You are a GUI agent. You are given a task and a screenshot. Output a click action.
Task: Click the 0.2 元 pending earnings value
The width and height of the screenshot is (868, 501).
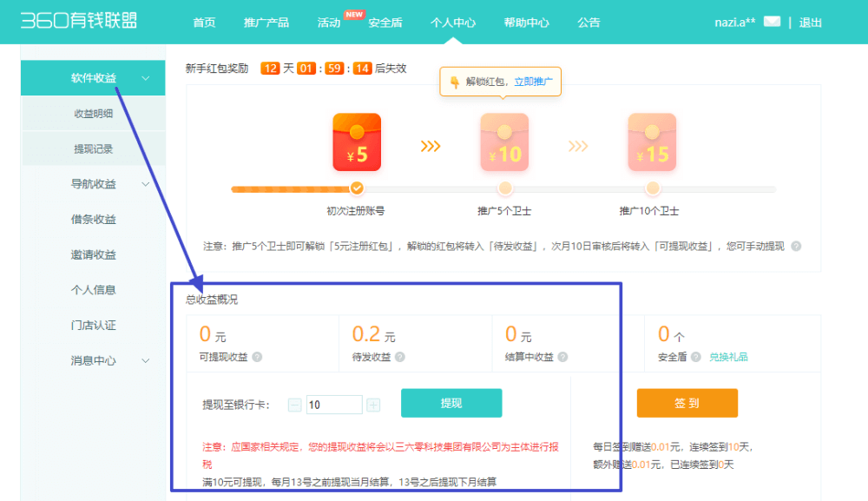[x=373, y=334]
